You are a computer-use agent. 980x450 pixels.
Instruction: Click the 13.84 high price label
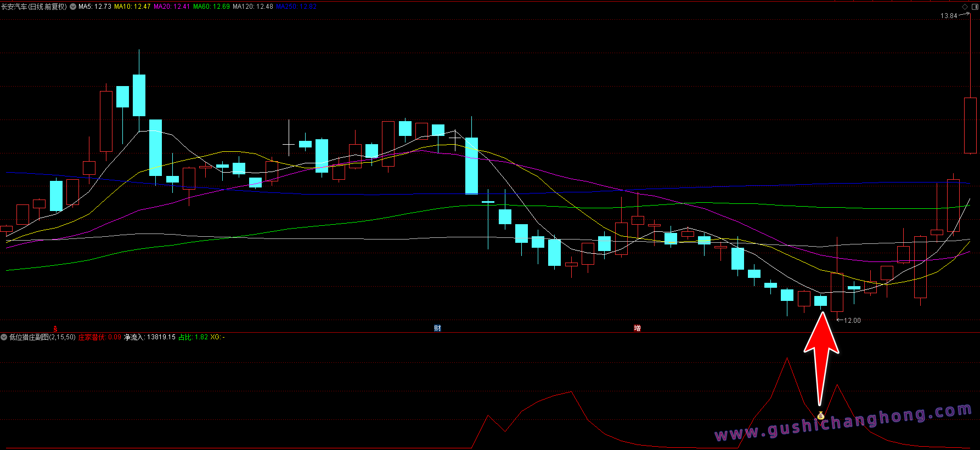pos(948,16)
